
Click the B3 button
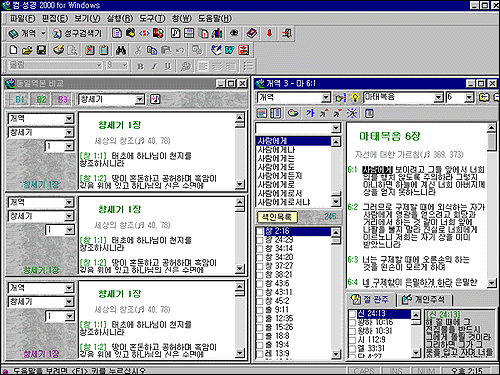63,99
